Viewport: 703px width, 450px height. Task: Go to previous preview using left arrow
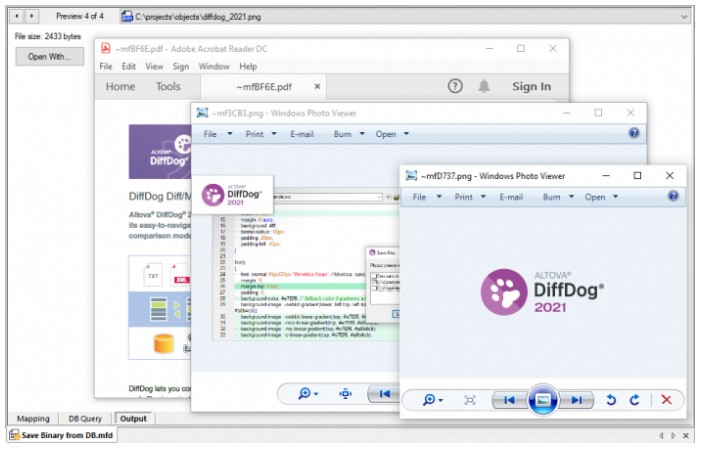[x=17, y=17]
